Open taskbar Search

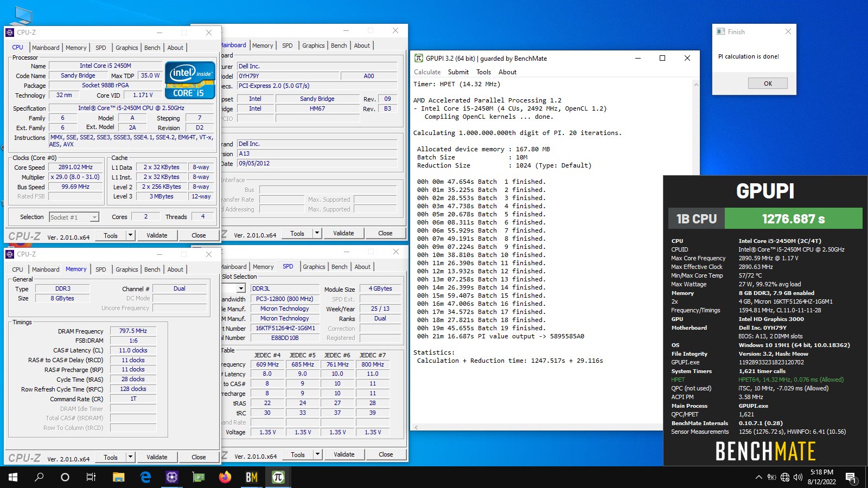[39, 477]
